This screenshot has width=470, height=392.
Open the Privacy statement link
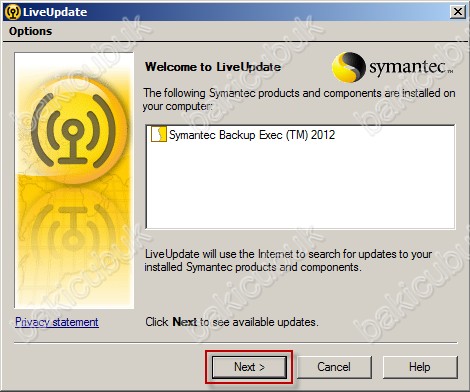57,322
